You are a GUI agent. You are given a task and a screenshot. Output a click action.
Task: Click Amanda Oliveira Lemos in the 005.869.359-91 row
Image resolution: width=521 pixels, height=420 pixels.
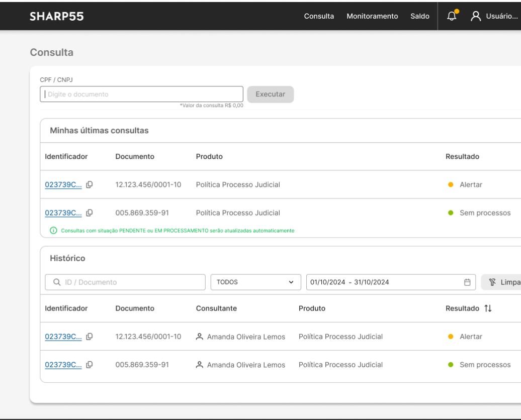[246, 365]
